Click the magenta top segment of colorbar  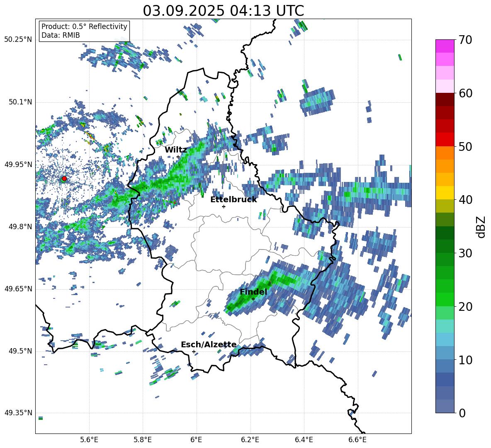(x=445, y=46)
